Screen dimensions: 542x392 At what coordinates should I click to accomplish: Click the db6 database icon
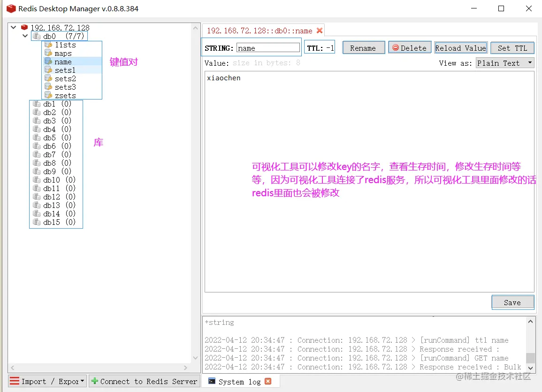coord(36,146)
